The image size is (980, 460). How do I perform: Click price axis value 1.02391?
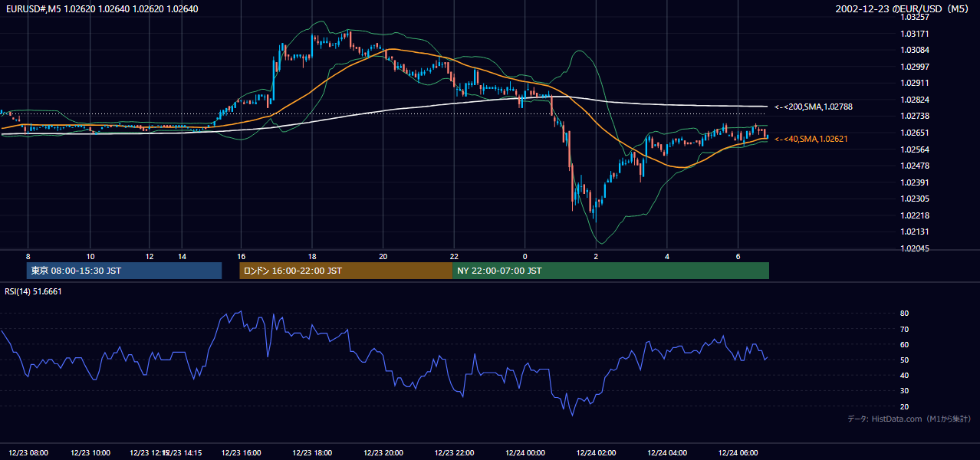tap(915, 182)
